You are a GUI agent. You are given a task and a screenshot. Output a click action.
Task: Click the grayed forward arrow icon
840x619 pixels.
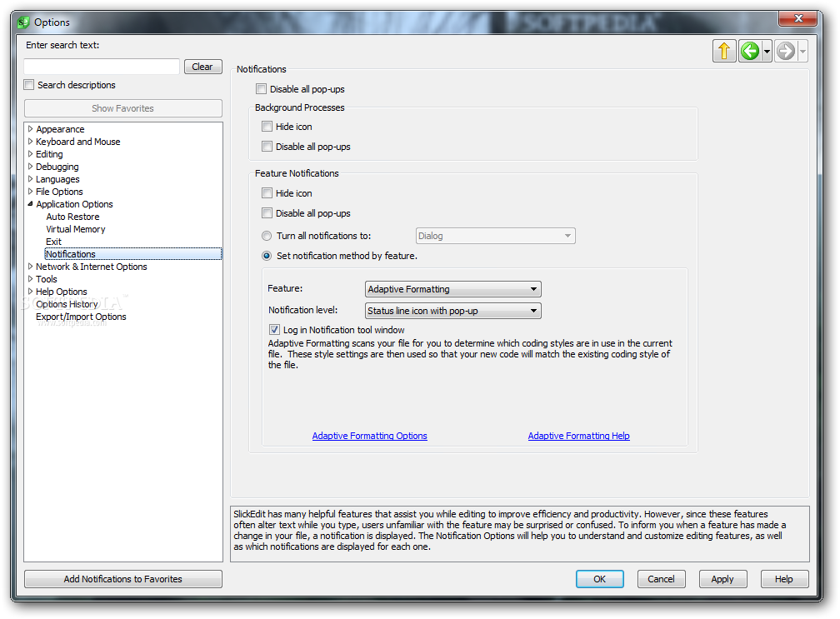point(786,52)
